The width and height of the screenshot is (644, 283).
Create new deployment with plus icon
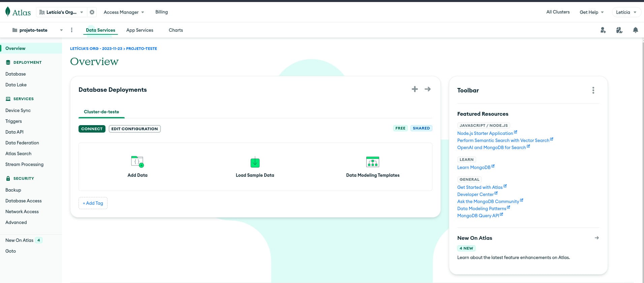click(415, 89)
